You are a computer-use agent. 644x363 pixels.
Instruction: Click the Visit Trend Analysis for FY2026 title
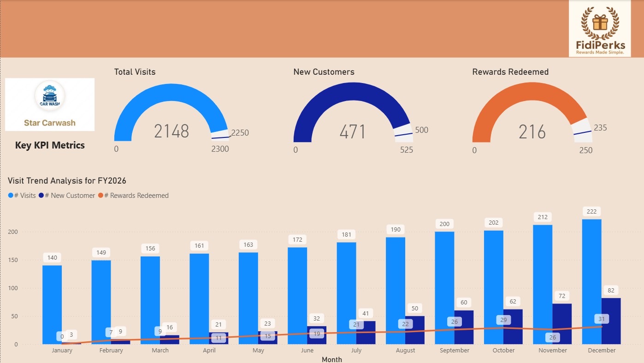coord(66,180)
